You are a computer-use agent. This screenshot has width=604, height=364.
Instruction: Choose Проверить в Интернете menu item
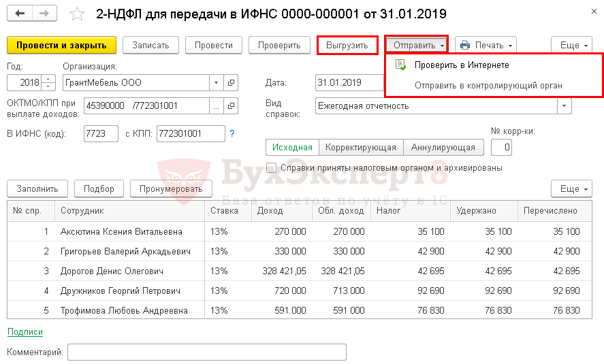point(462,65)
